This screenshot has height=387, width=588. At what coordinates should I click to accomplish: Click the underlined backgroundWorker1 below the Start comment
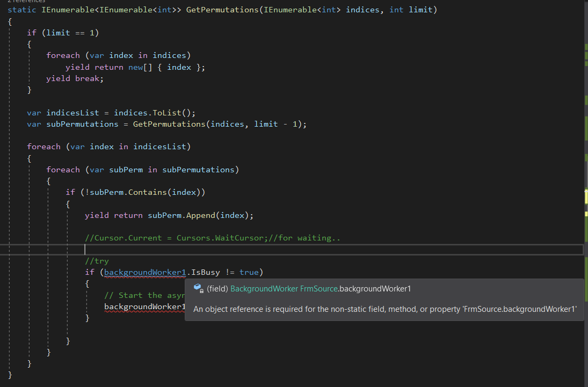(145, 306)
